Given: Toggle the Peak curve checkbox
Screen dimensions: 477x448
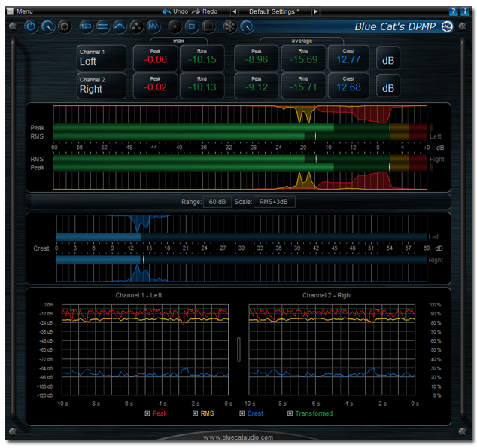Looking at the screenshot, I should point(147,413).
